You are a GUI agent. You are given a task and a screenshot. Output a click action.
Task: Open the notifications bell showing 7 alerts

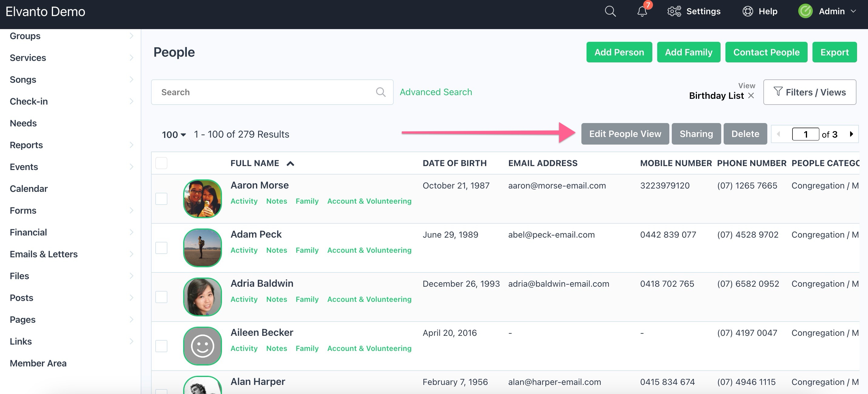(641, 12)
